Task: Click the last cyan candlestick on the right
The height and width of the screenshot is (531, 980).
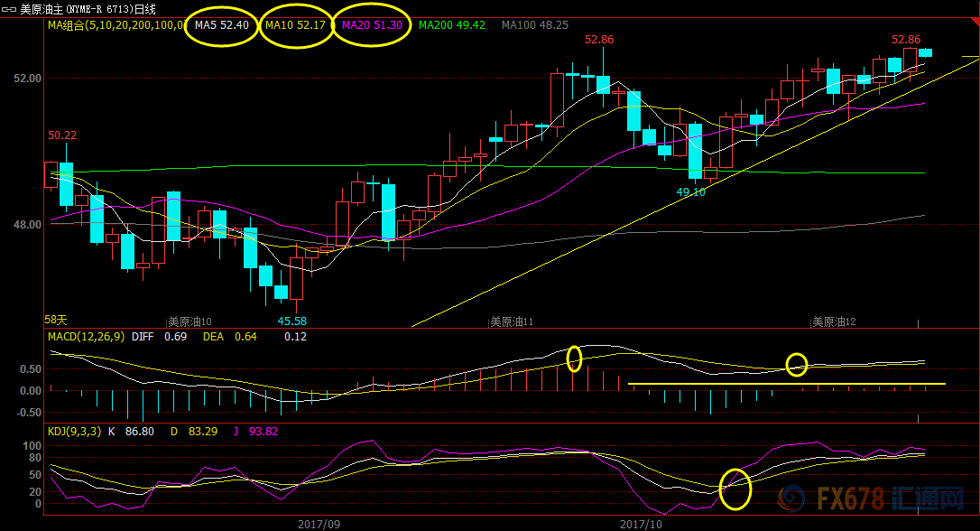Action: (925, 52)
